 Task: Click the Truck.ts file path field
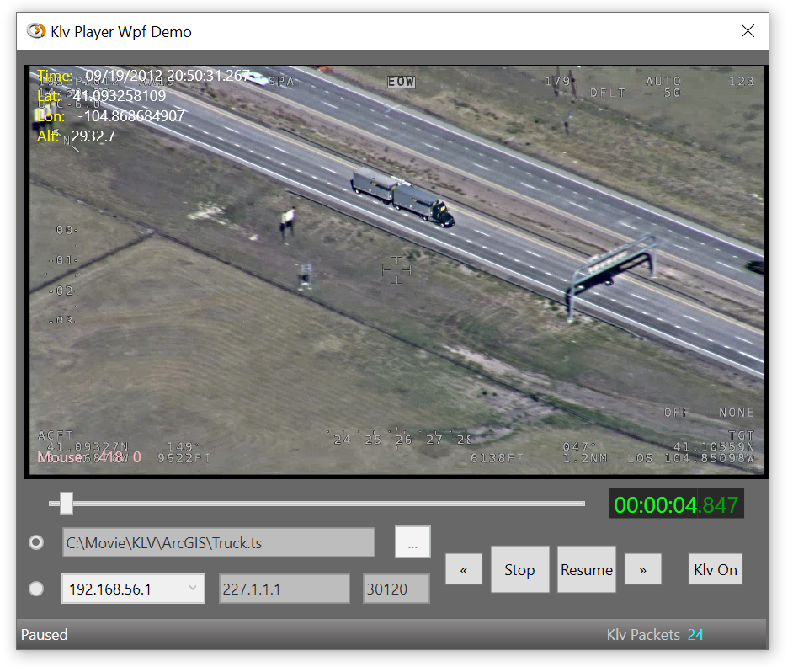(218, 543)
